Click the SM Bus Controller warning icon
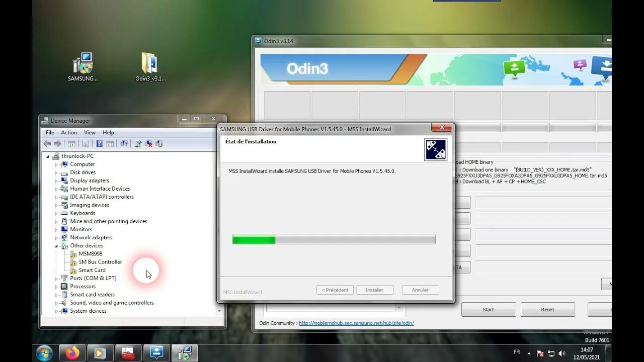The width and height of the screenshot is (644, 362). click(x=73, y=262)
